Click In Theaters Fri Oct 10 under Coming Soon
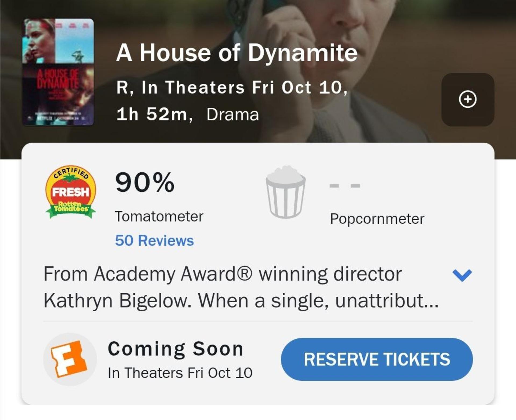 pyautogui.click(x=180, y=373)
